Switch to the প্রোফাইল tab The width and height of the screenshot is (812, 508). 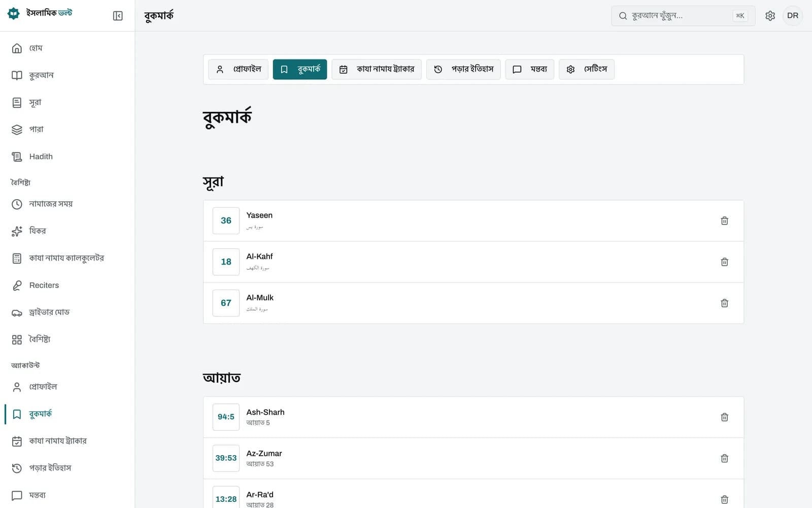pos(238,69)
